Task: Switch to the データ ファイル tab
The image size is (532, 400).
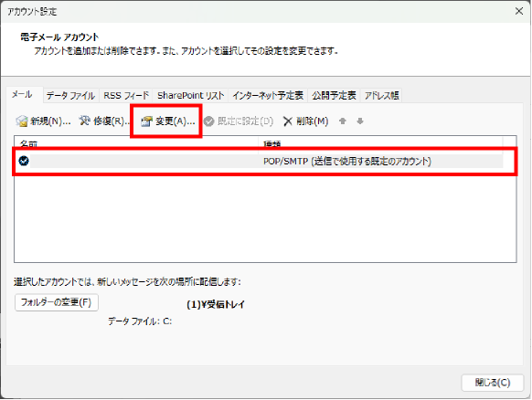Action: tap(70, 96)
